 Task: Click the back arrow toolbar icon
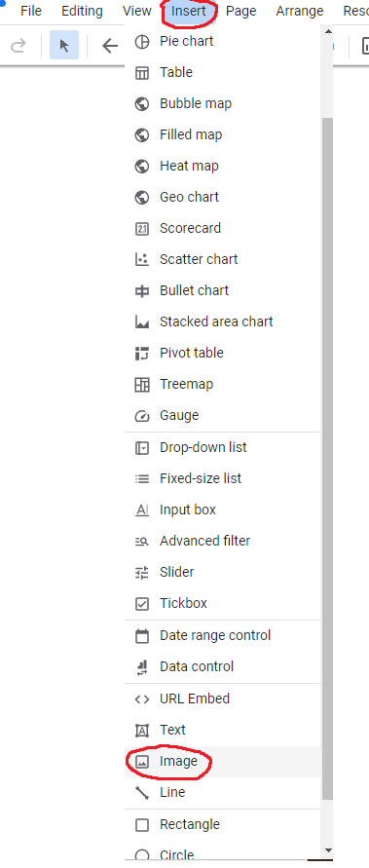[110, 46]
